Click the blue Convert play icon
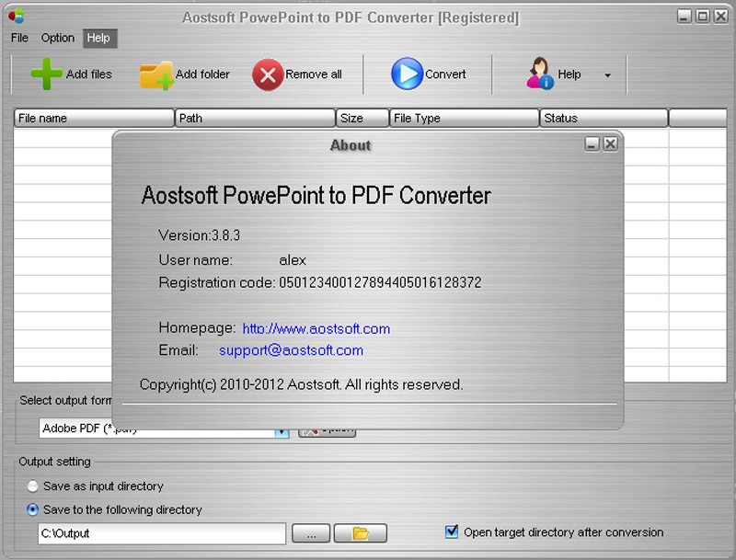This screenshot has width=736, height=560. point(407,74)
